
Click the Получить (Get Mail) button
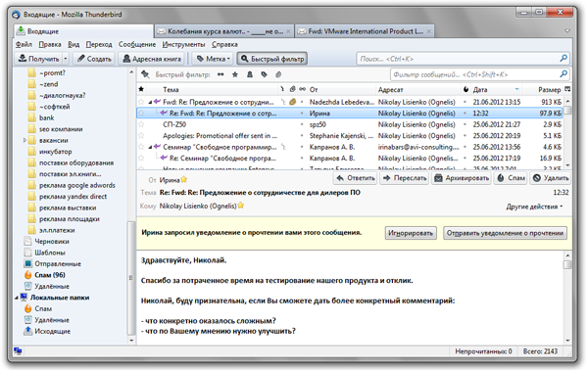(38, 59)
